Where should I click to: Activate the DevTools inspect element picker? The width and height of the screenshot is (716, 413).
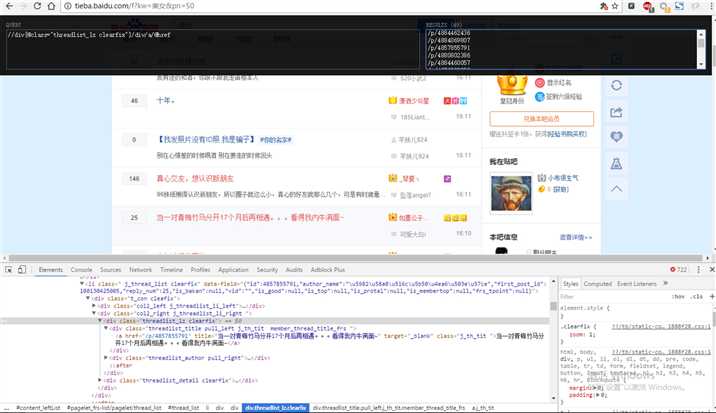pos(9,270)
